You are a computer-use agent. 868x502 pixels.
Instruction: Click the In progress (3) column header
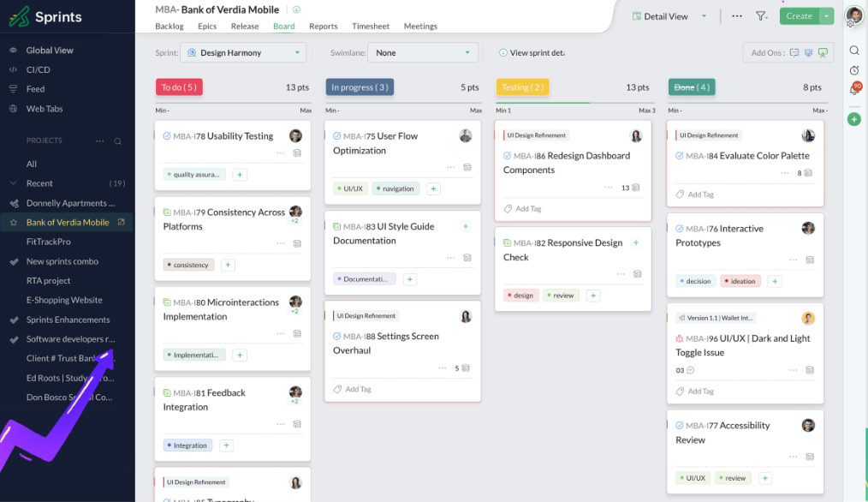tap(360, 87)
